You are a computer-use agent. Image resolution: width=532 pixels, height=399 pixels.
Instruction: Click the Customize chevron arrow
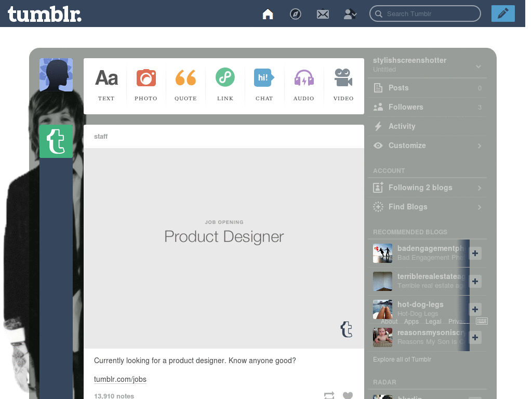[480, 146]
